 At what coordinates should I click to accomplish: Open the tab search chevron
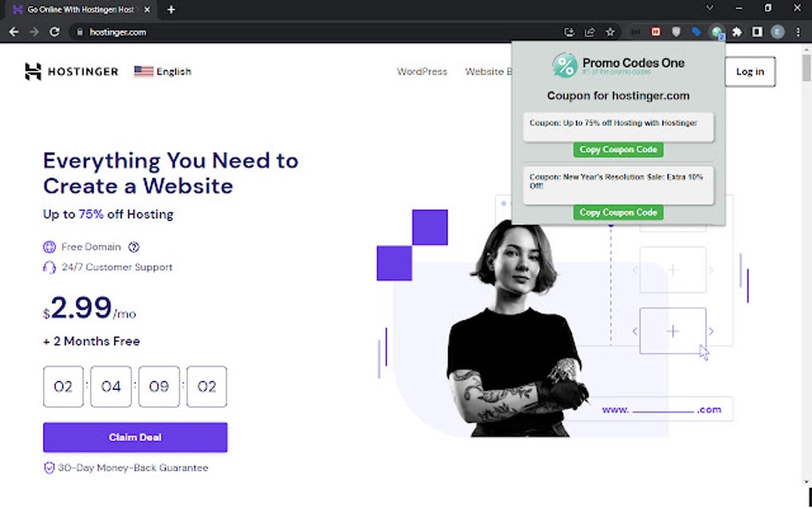(x=710, y=8)
